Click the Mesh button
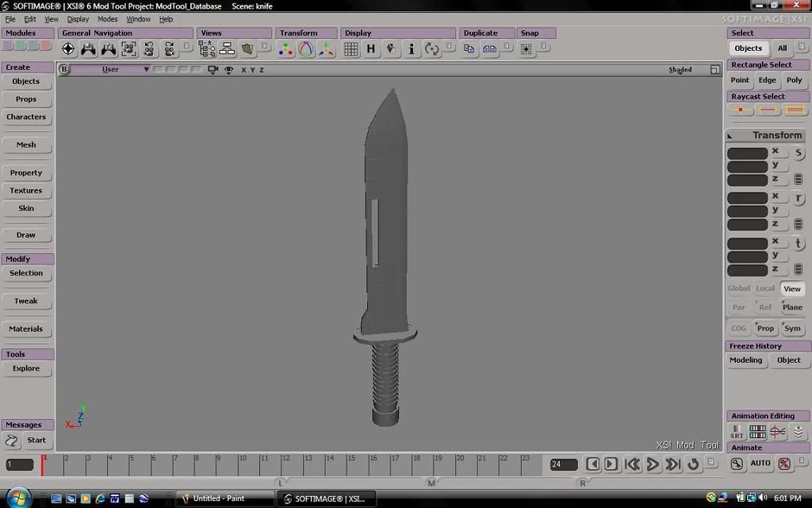 26,145
